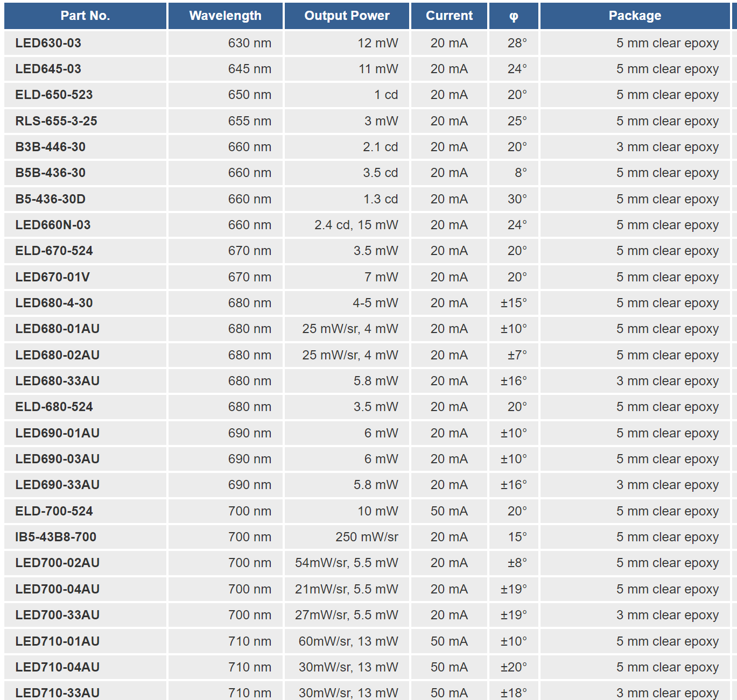This screenshot has height=700, width=737.
Task: Select the 630 nm wavelength cell
Action: (x=226, y=43)
